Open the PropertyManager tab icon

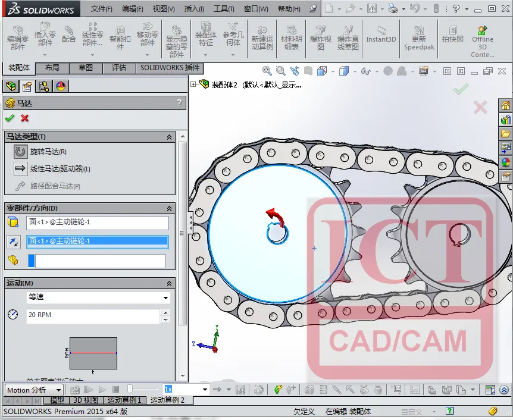pyautogui.click(x=27, y=86)
